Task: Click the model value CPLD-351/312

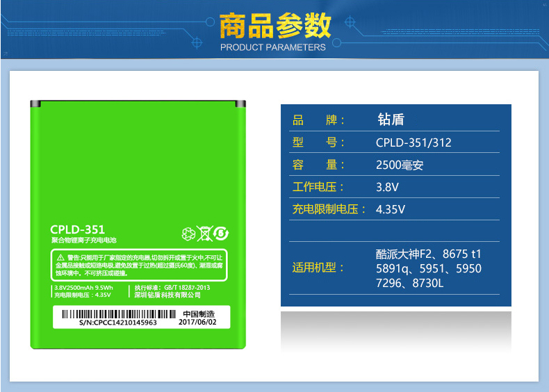Action: click(413, 142)
